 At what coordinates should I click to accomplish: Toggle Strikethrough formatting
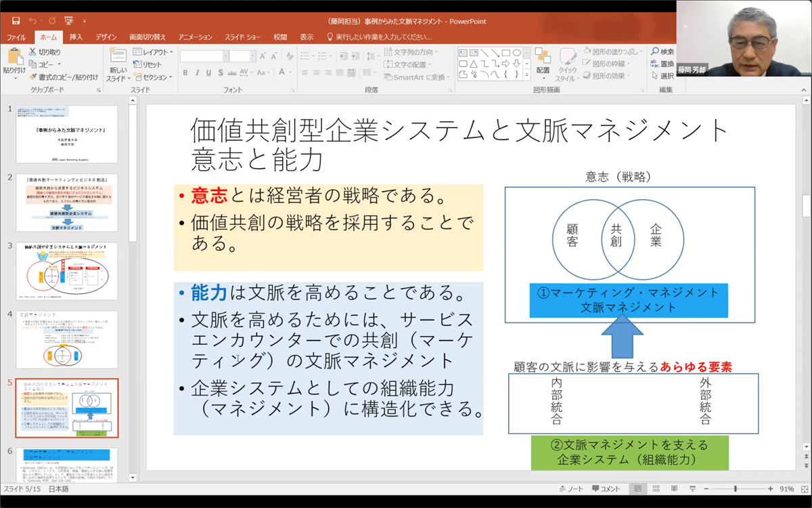point(232,72)
